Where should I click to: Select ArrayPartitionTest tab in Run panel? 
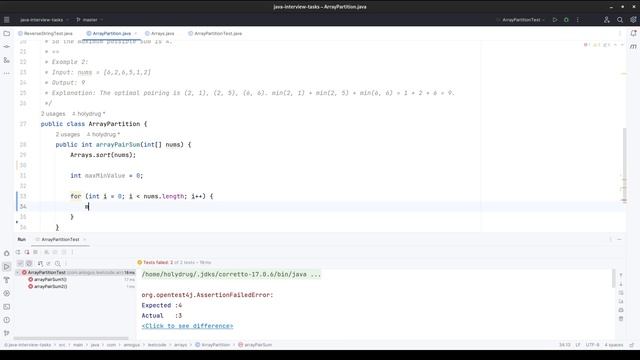[60, 240]
